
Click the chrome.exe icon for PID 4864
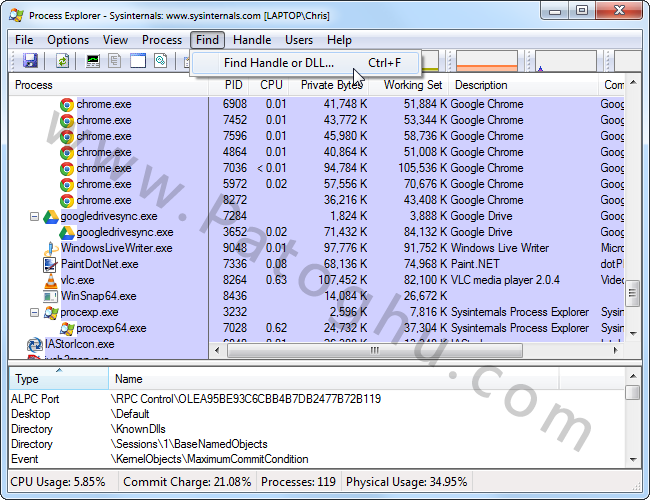(x=67, y=153)
